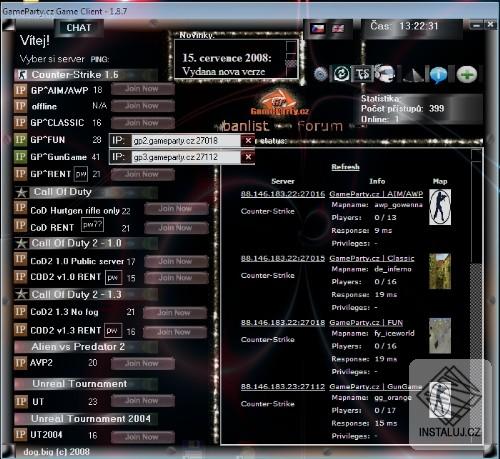Click IP icon for GP^CLASSIC

pyautogui.click(x=20, y=122)
